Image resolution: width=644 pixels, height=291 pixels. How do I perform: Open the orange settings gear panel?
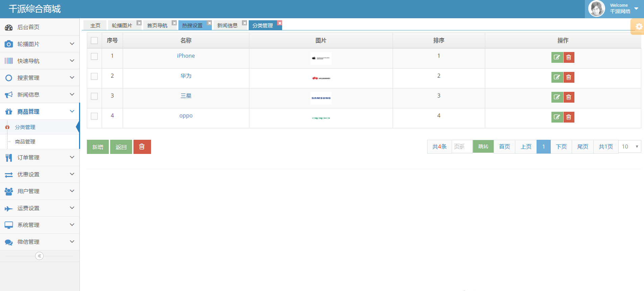[638, 27]
